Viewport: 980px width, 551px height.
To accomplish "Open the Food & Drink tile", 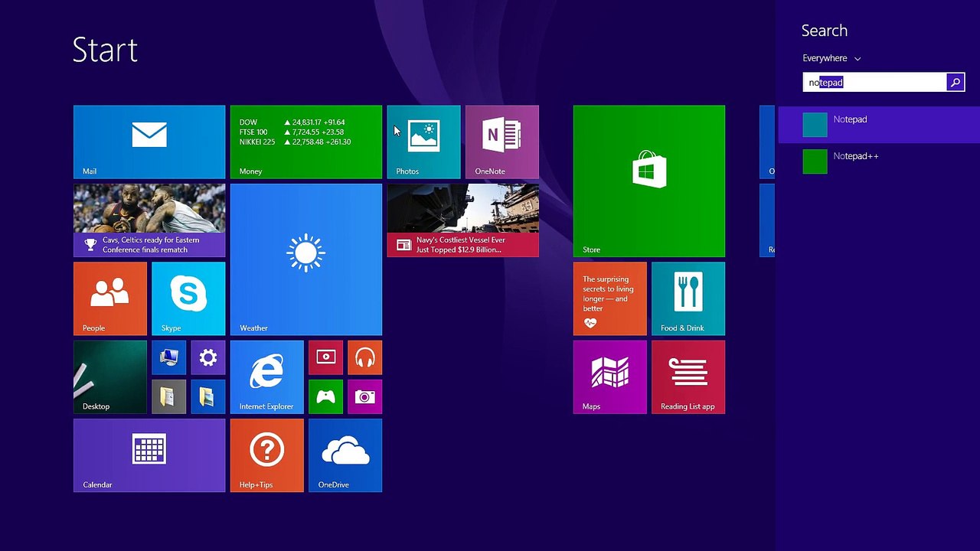I will tap(688, 298).
